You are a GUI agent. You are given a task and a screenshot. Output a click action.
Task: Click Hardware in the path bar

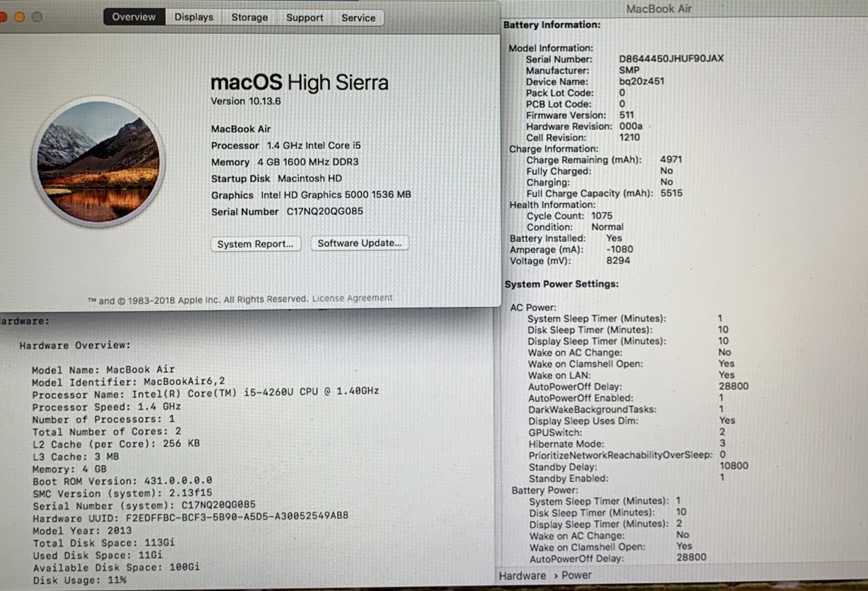click(523, 575)
